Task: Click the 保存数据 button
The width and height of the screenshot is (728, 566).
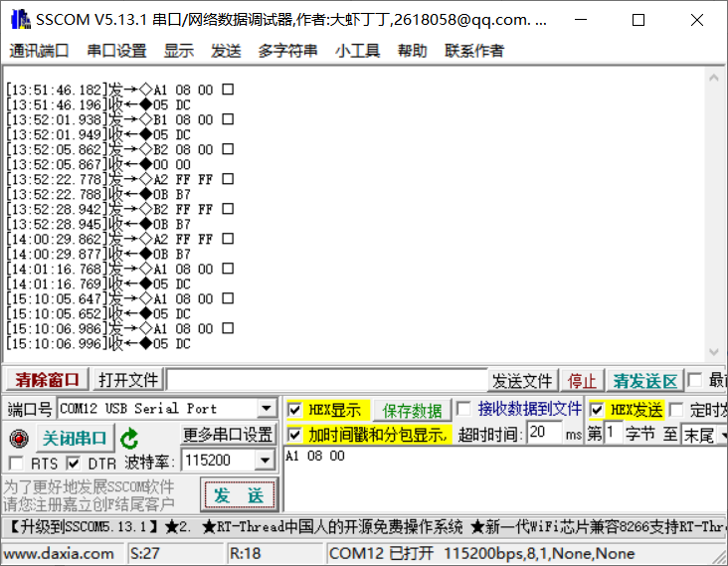Action: tap(412, 411)
